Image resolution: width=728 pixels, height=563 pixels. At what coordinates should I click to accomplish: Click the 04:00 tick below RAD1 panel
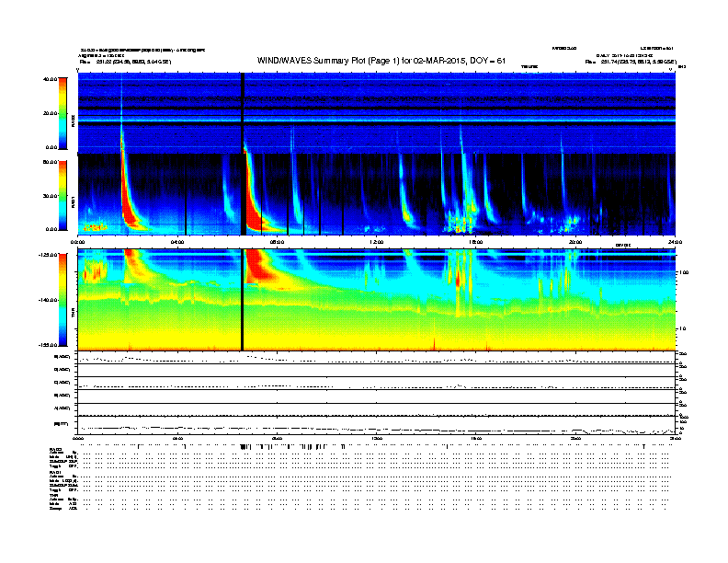pos(178,242)
